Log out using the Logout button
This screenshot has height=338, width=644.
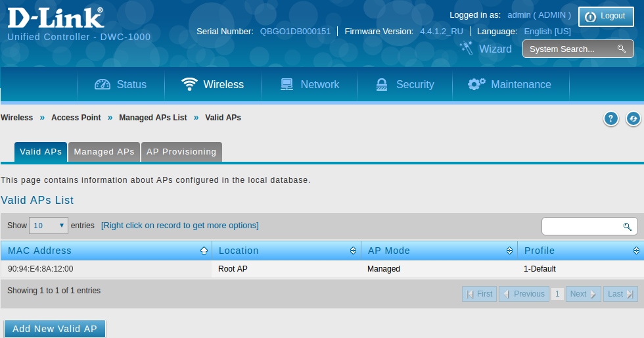(x=606, y=16)
